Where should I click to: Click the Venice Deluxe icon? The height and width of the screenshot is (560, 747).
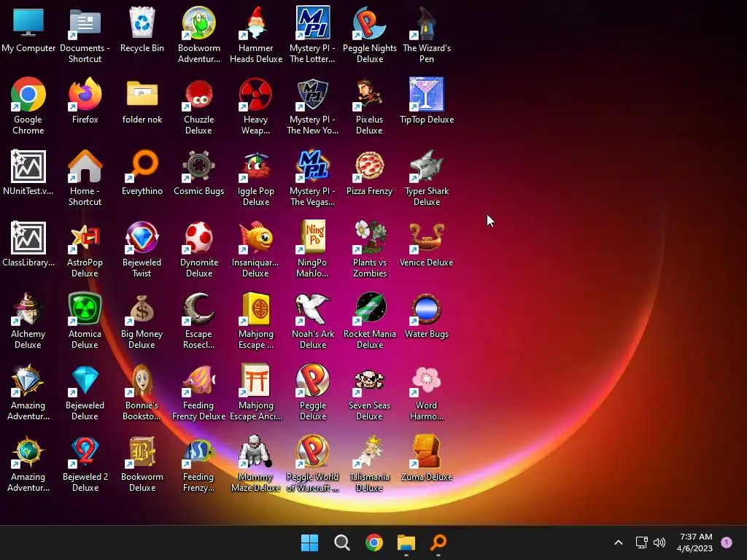tap(426, 238)
